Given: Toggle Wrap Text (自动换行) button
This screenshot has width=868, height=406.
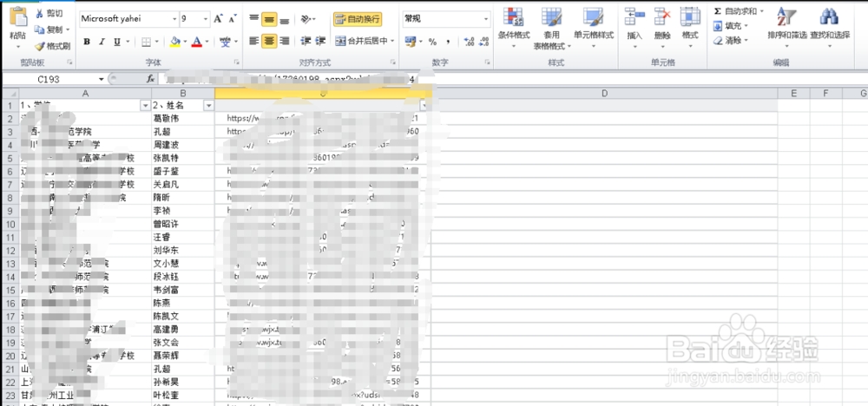Looking at the screenshot, I should click(x=358, y=19).
